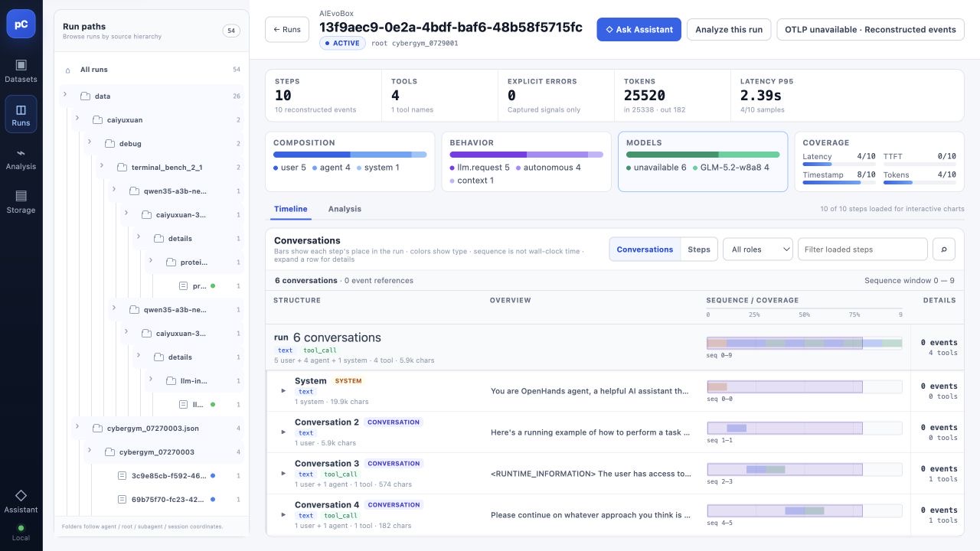This screenshot has height=551, width=980.
Task: Click the debug folder icon
Action: coord(109,144)
